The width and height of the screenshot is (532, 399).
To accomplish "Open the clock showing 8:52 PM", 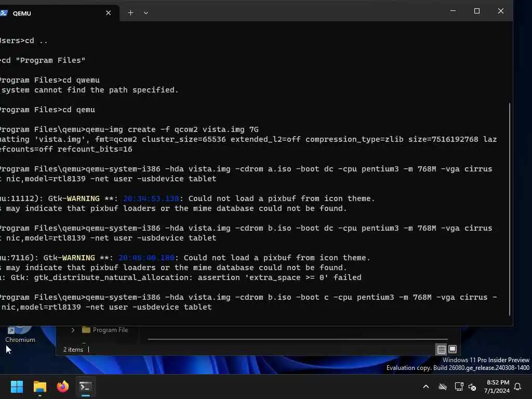I will pyautogui.click(x=497, y=387).
